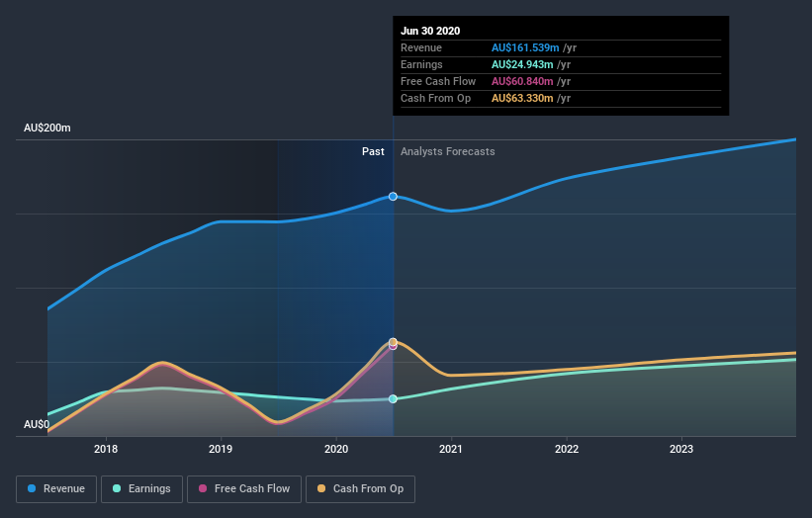Viewport: 812px width, 518px height.
Task: Select the Cash From Op data point marker
Action: coord(393,342)
